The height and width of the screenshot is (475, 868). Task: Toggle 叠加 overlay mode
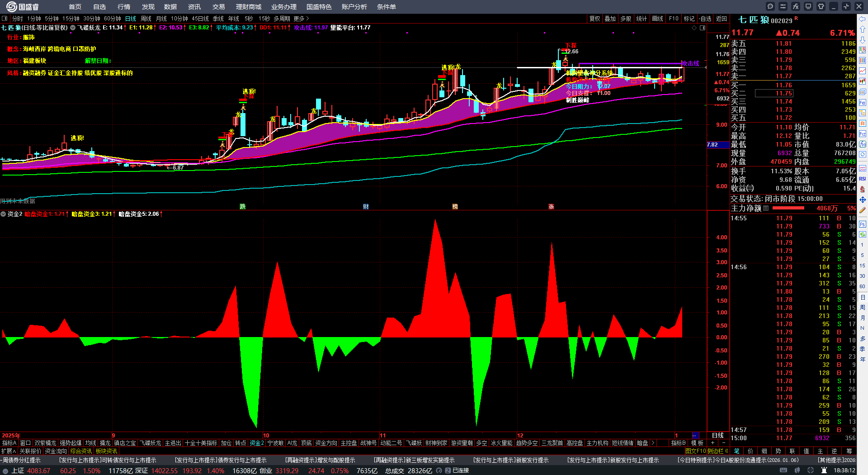pyautogui.click(x=610, y=19)
